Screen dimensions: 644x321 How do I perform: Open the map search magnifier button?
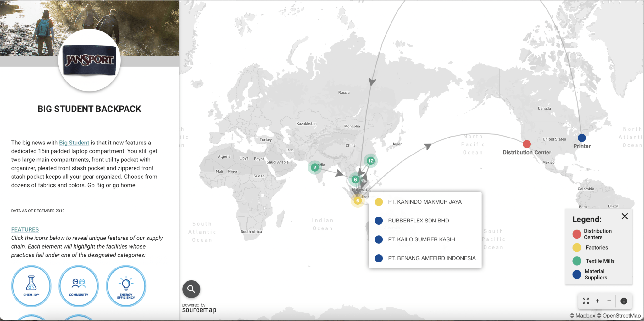point(191,289)
